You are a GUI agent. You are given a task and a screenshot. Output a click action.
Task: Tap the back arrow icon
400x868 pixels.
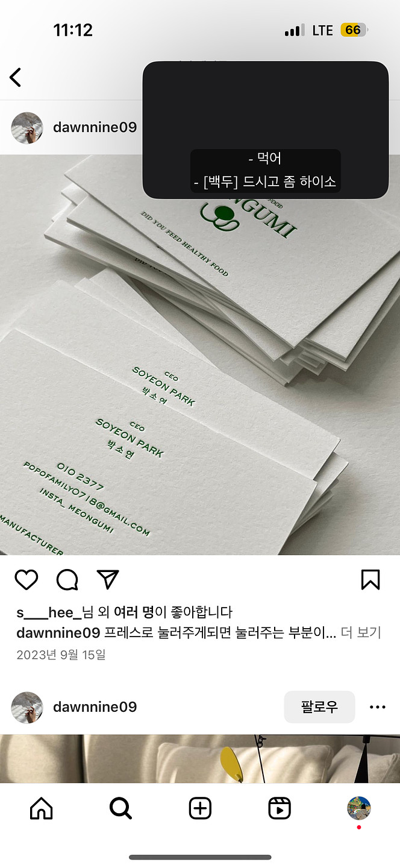(x=15, y=77)
